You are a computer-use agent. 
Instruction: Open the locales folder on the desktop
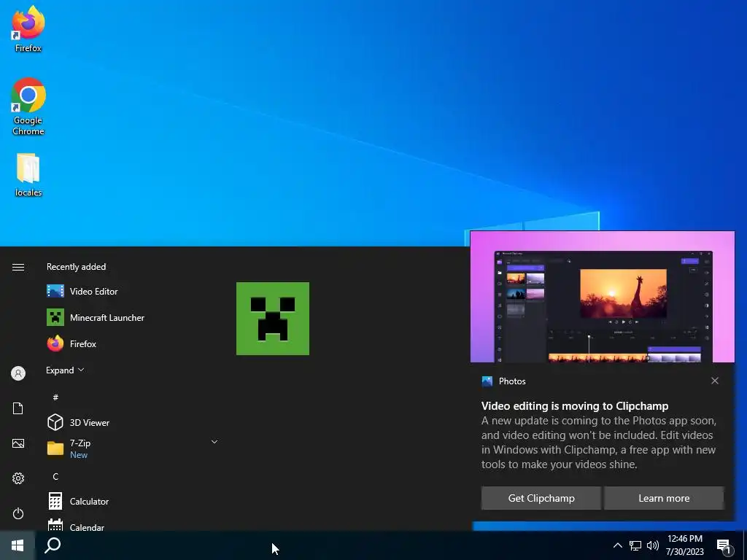click(x=28, y=175)
